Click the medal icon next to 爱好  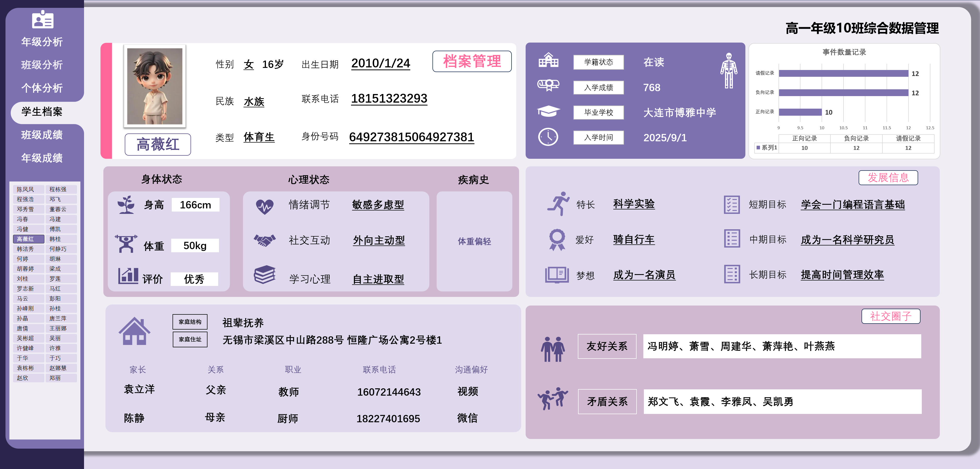[x=557, y=240]
